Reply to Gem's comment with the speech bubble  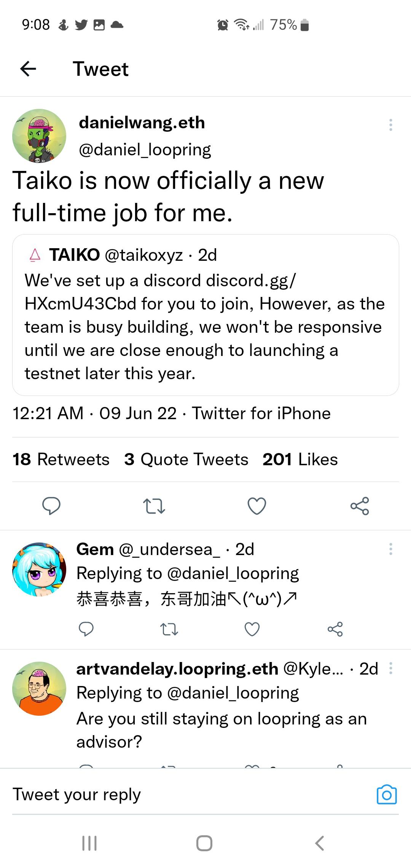(87, 629)
